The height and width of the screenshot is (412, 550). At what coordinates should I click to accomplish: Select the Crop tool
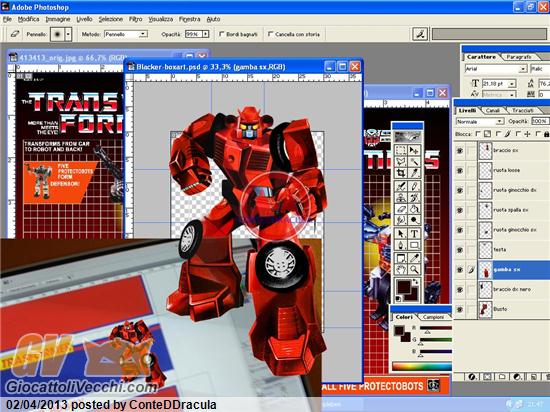coord(401,173)
